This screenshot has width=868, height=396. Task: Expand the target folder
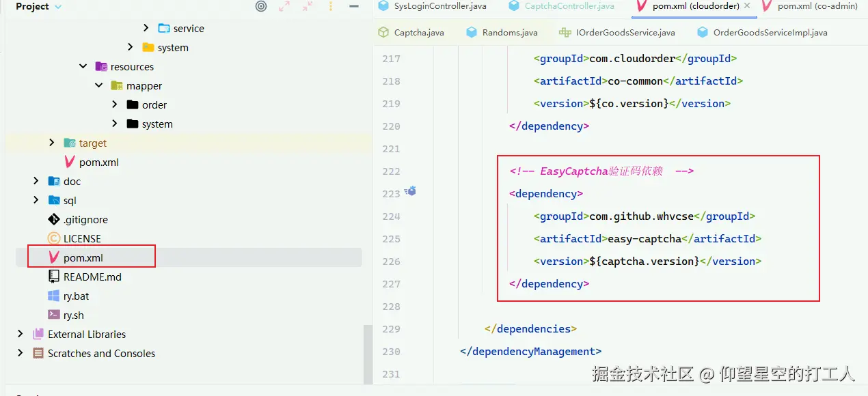point(52,143)
